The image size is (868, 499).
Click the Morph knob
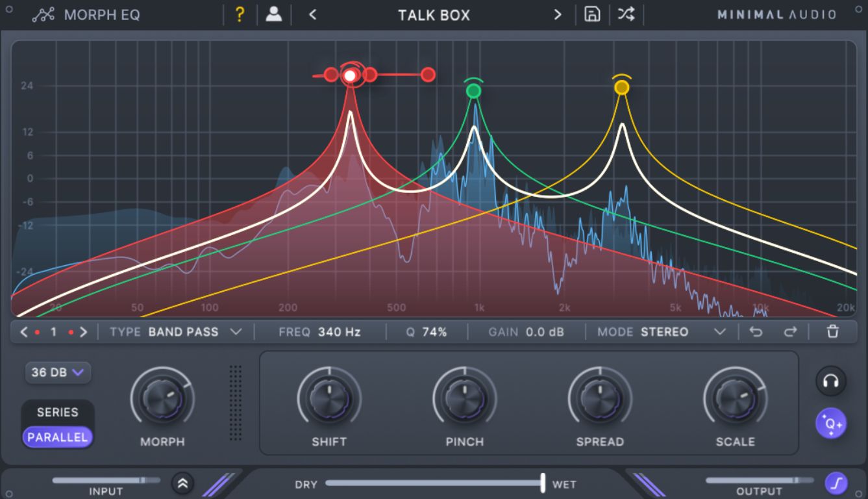coord(162,398)
